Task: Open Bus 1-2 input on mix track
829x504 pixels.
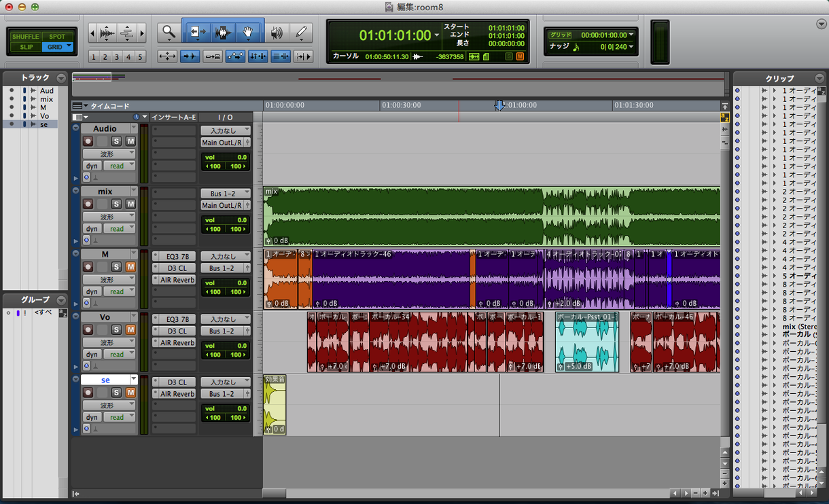Action: pyautogui.click(x=226, y=194)
